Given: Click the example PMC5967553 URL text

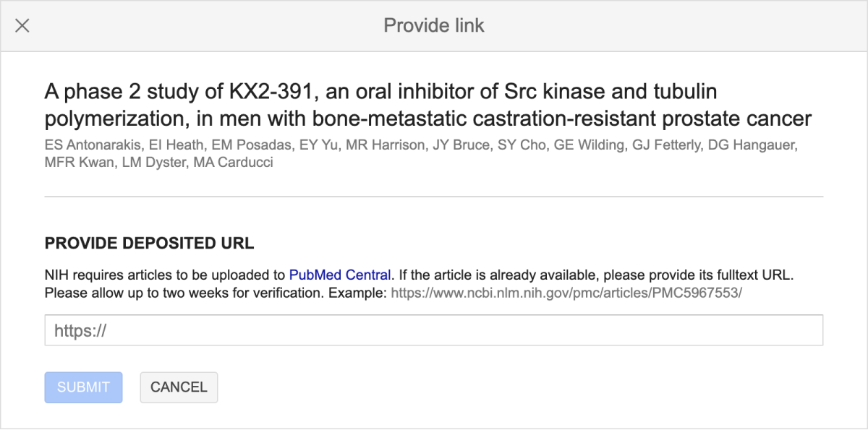Looking at the screenshot, I should click(566, 293).
